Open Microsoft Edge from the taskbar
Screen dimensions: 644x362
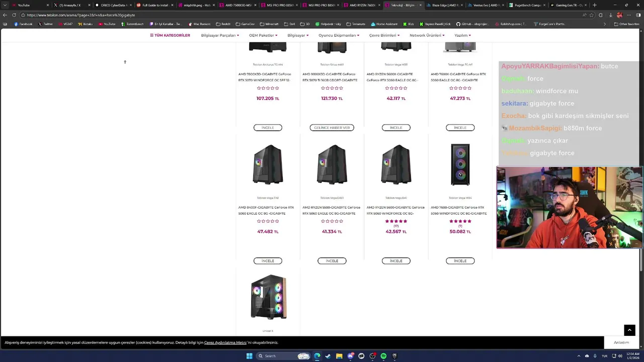(317, 356)
